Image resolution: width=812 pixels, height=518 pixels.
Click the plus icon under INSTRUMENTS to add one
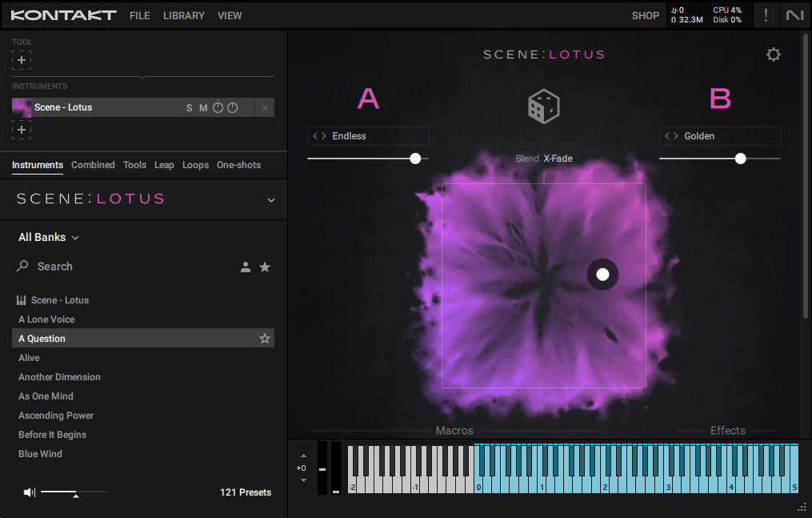22,129
